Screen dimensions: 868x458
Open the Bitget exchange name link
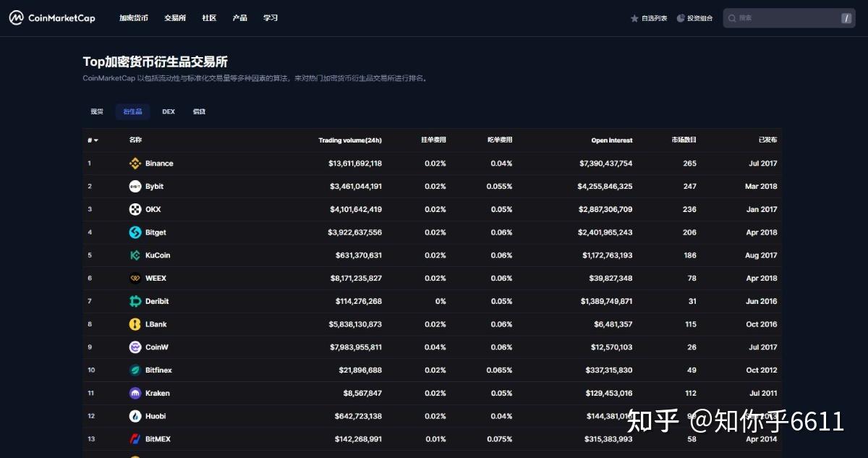(x=156, y=232)
